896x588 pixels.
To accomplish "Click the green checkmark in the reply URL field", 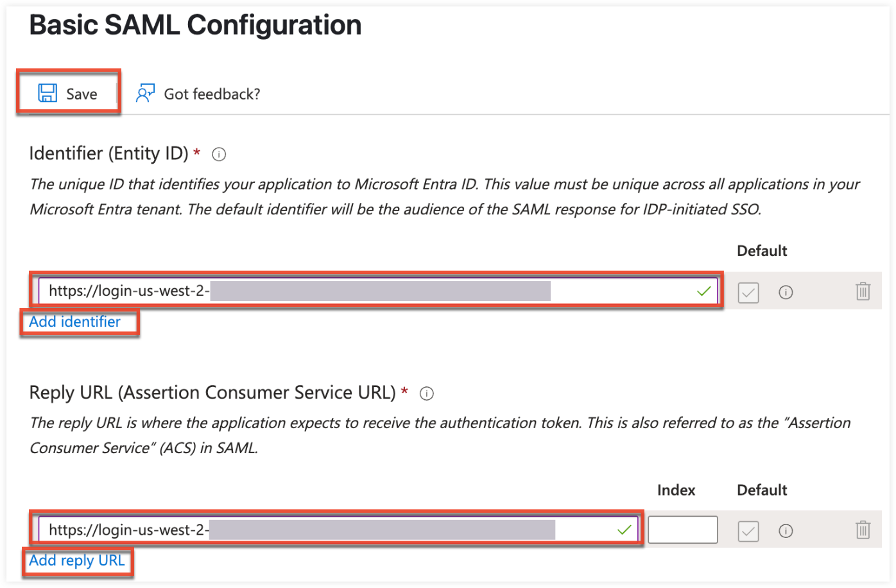I will [623, 530].
